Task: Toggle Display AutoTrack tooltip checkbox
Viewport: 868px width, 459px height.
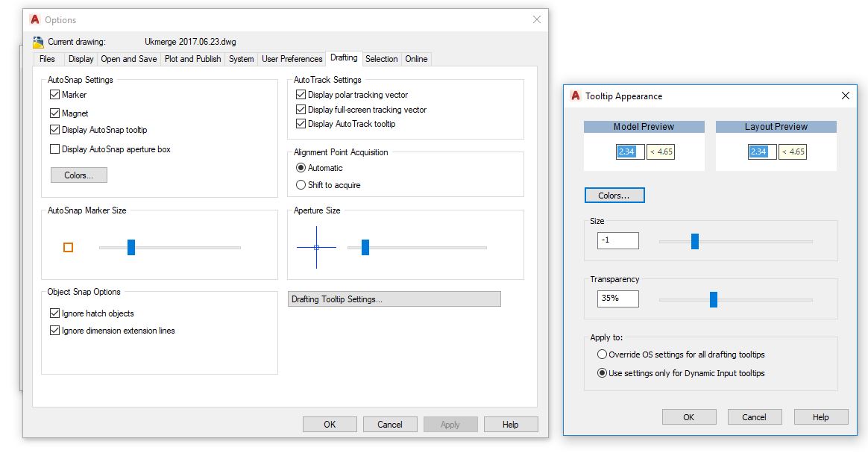Action: 301,124
